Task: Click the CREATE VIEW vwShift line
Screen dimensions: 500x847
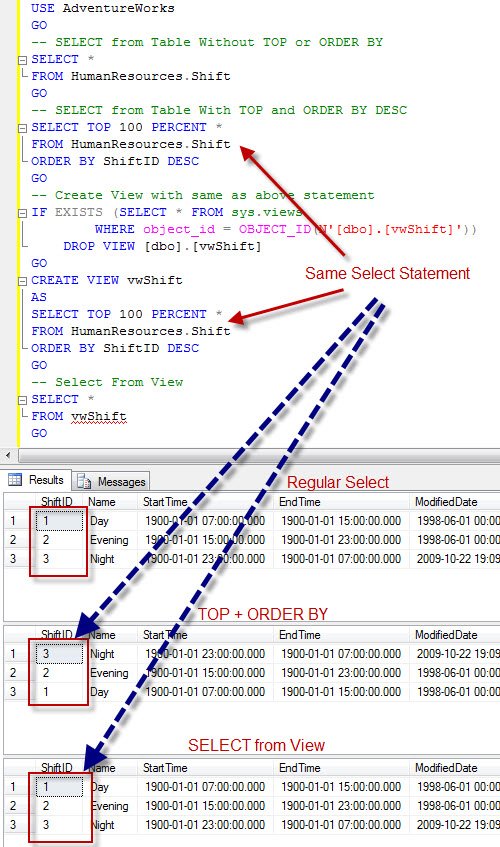Action: click(x=107, y=280)
